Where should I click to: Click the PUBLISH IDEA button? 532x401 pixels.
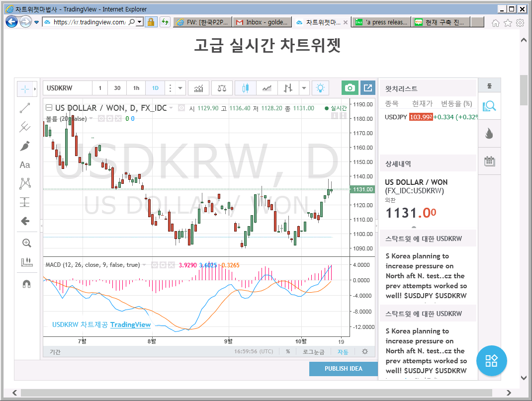[x=344, y=369]
